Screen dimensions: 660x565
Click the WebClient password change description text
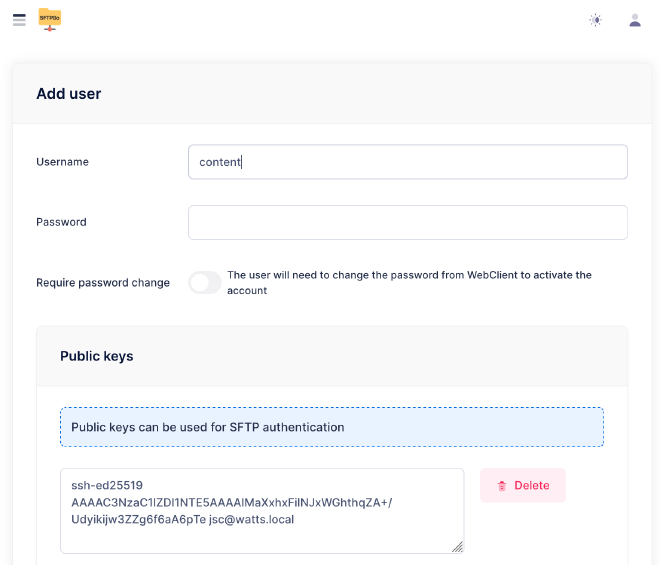(x=409, y=282)
